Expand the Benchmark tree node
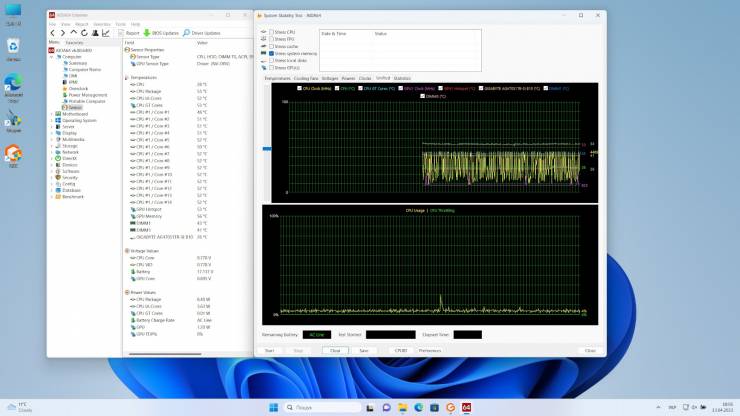The width and height of the screenshot is (740, 416). click(52, 196)
